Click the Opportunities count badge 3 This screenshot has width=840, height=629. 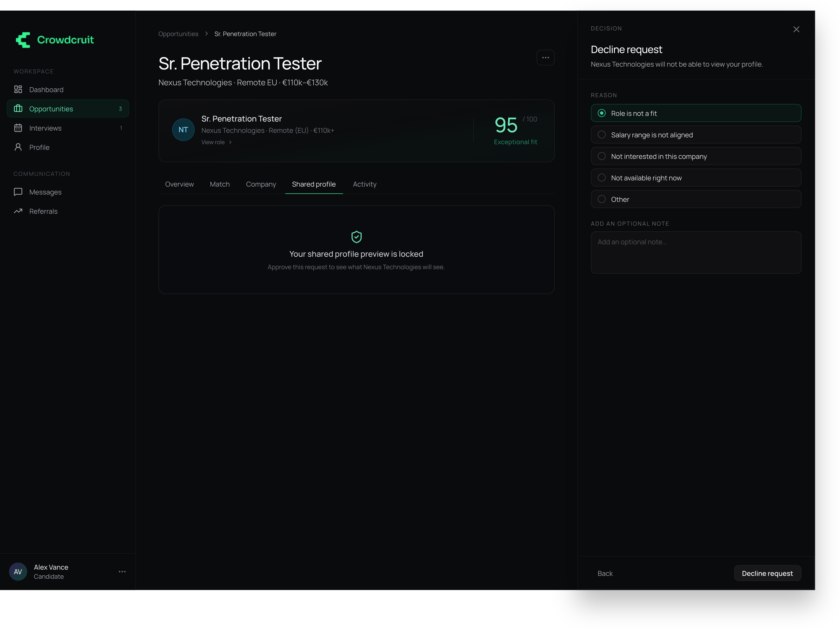[120, 109]
